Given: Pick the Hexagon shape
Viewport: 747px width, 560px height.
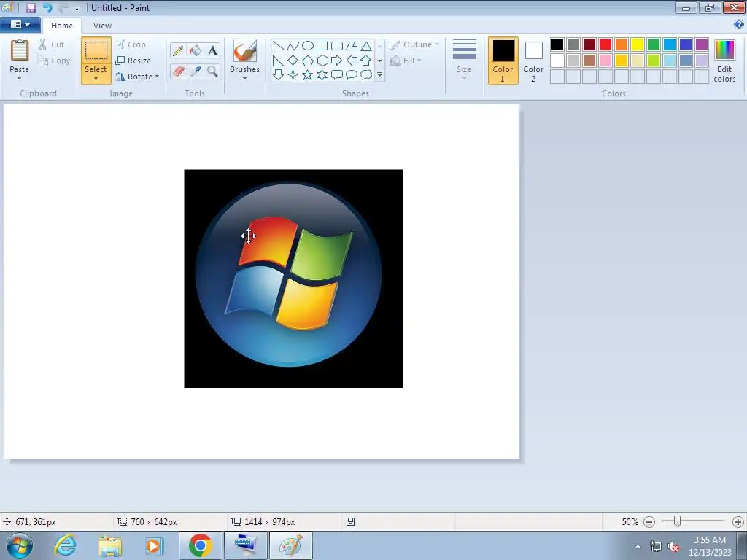Looking at the screenshot, I should point(322,61).
